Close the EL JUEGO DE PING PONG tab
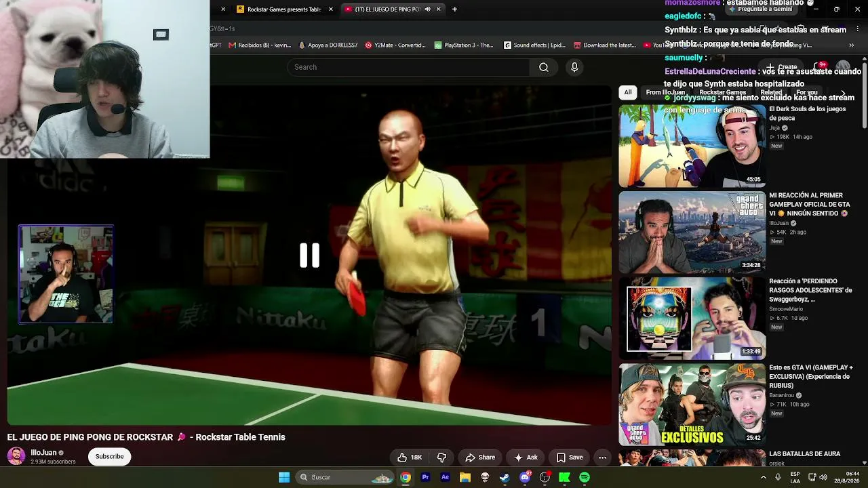Viewport: 868px width, 488px height. tap(439, 9)
